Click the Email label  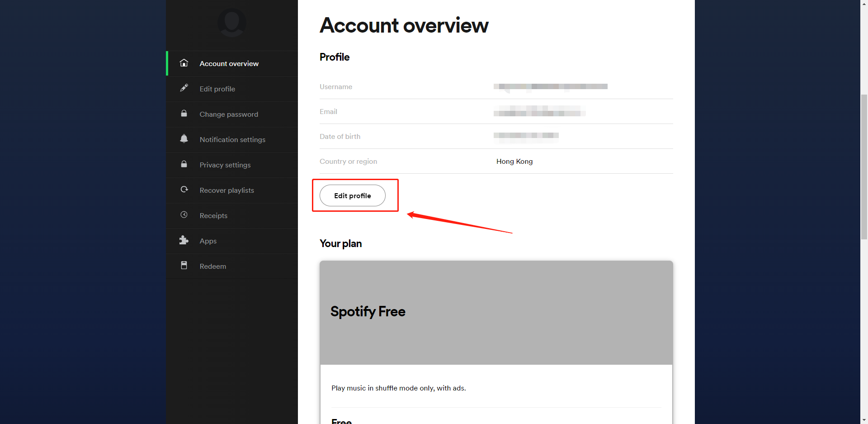tap(328, 112)
